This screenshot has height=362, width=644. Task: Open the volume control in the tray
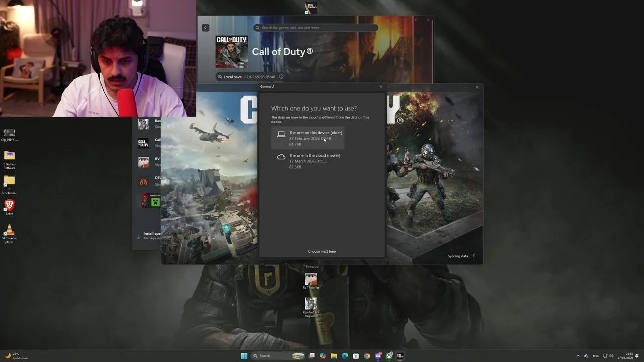click(611, 356)
